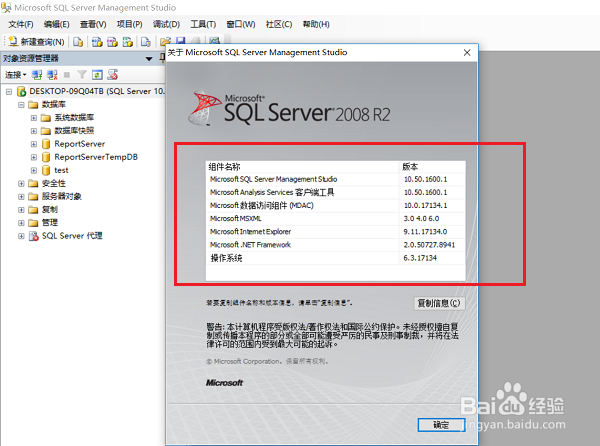
Task: Expand the 复制 folder
Action: 21,210
